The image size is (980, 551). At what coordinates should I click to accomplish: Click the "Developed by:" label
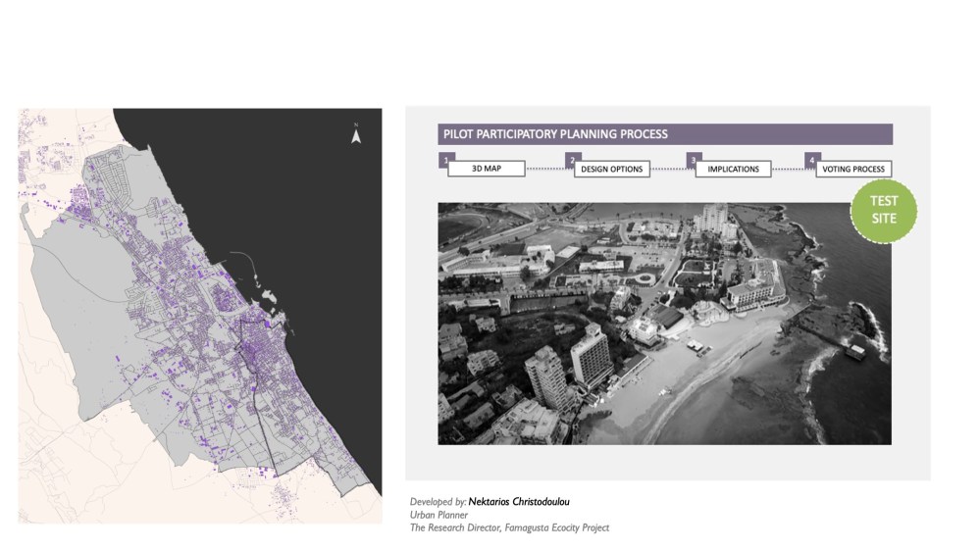[x=438, y=502]
